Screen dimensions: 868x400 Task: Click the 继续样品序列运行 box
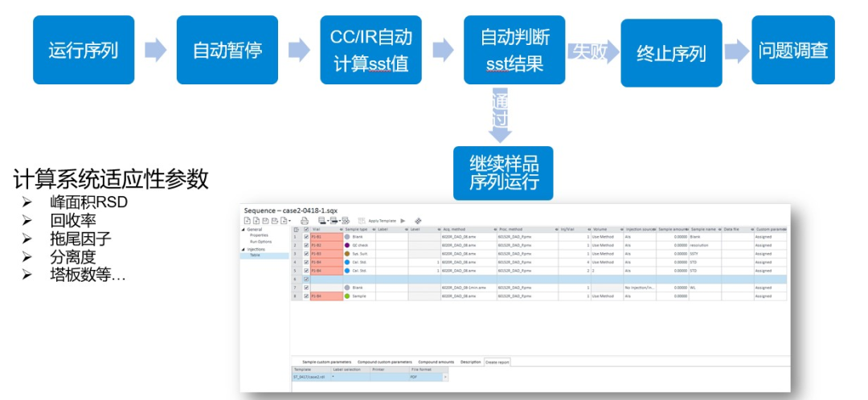pyautogui.click(x=503, y=173)
